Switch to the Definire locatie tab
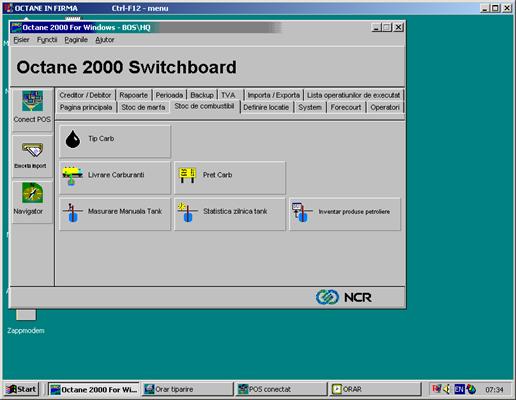The height and width of the screenshot is (400, 516). (x=266, y=107)
